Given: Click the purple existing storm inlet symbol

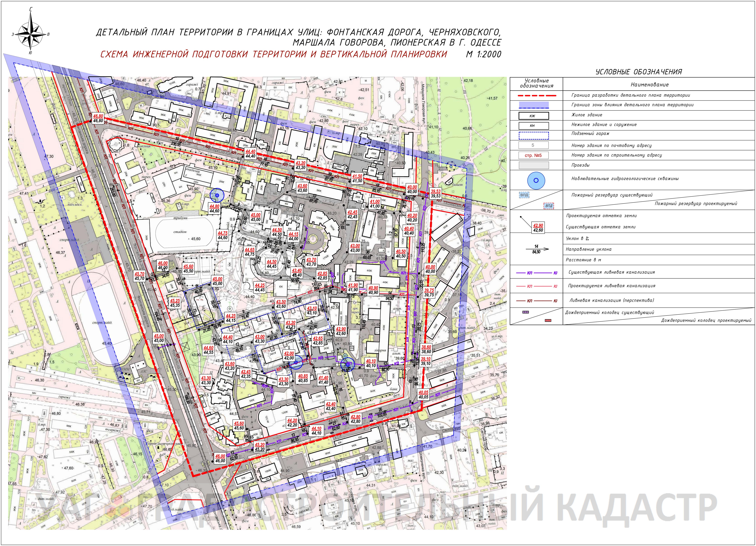Looking at the screenshot, I should (x=526, y=312).
